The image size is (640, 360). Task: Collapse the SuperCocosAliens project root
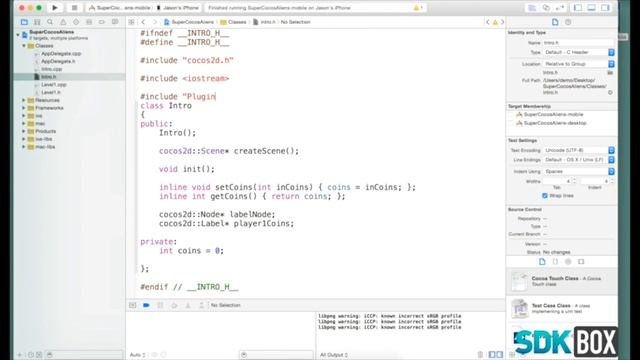pos(18,35)
